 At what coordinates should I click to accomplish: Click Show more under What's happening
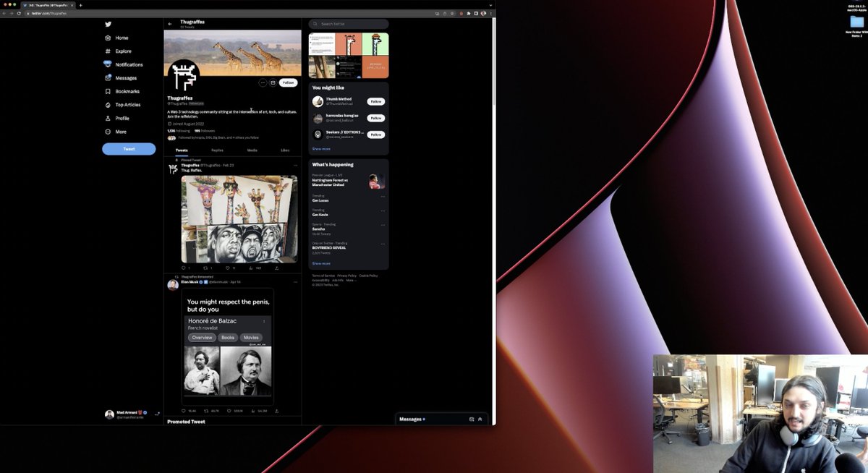(x=321, y=263)
